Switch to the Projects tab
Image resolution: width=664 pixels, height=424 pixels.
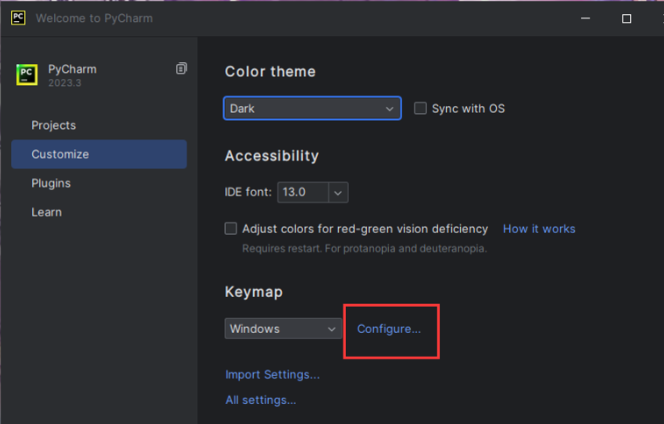54,125
